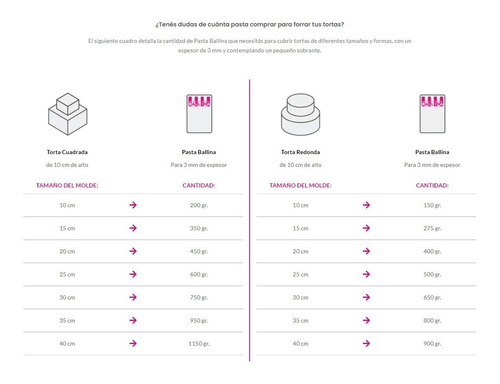The image size is (500, 384).
Task: Click the round cake icon
Action: (301, 114)
